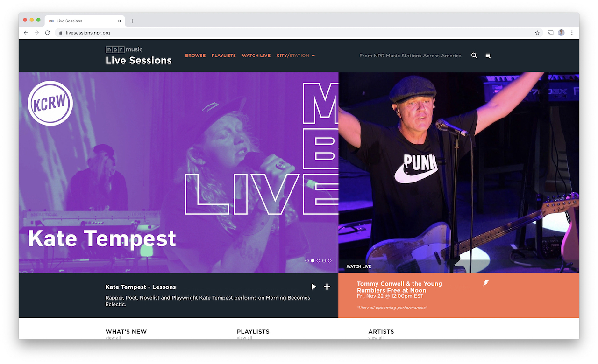Viewport: 598px width, 364px height.
Task: Select the first carousel slide dot
Action: point(307,261)
